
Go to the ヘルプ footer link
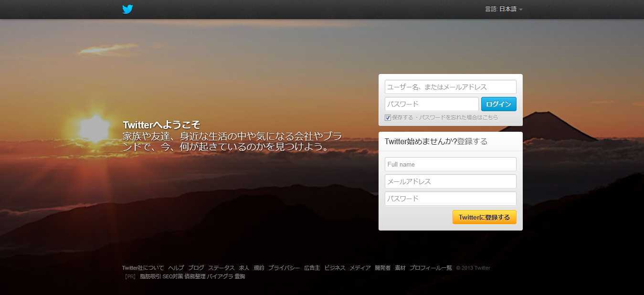pyautogui.click(x=176, y=268)
